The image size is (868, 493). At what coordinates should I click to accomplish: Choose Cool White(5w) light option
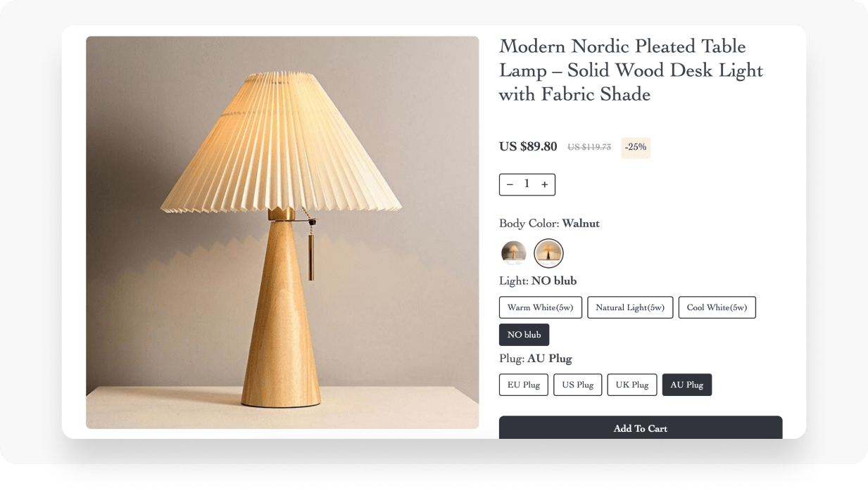[717, 307]
